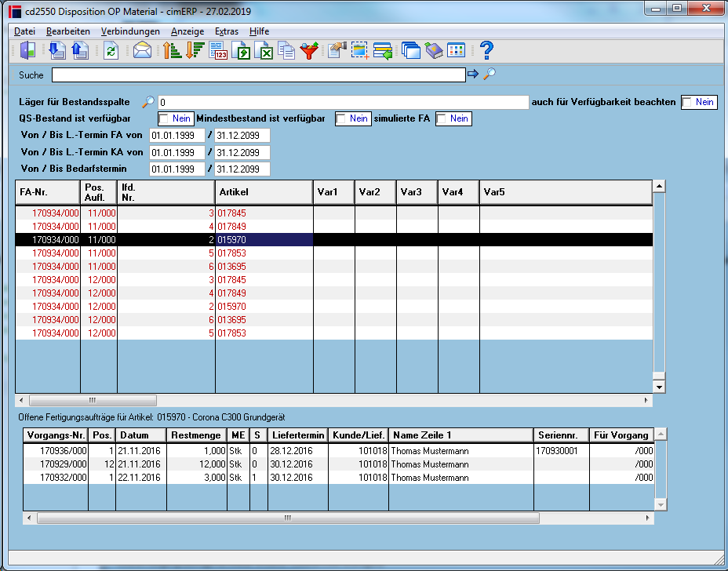Open the Verbindungen menu

(x=130, y=31)
